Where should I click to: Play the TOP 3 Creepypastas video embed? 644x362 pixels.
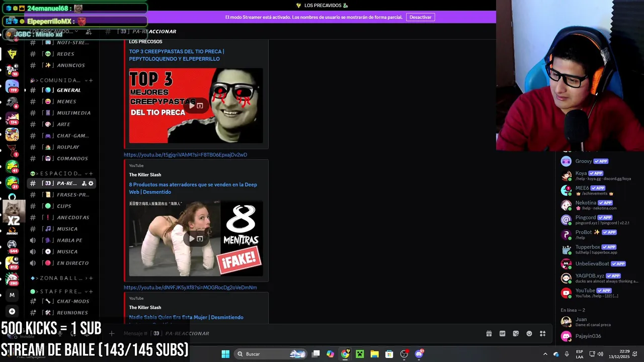[192, 106]
